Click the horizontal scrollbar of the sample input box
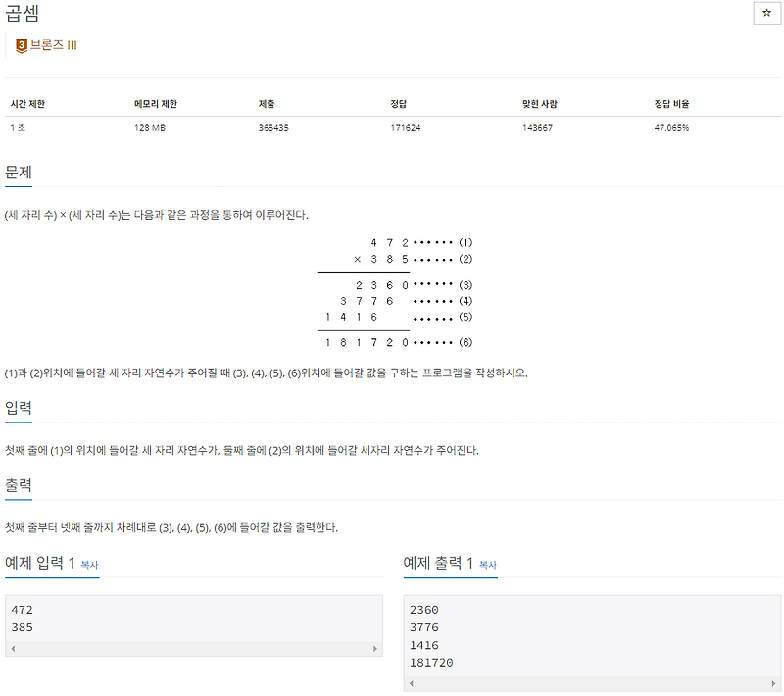This screenshot has height=696, width=784. (x=193, y=648)
